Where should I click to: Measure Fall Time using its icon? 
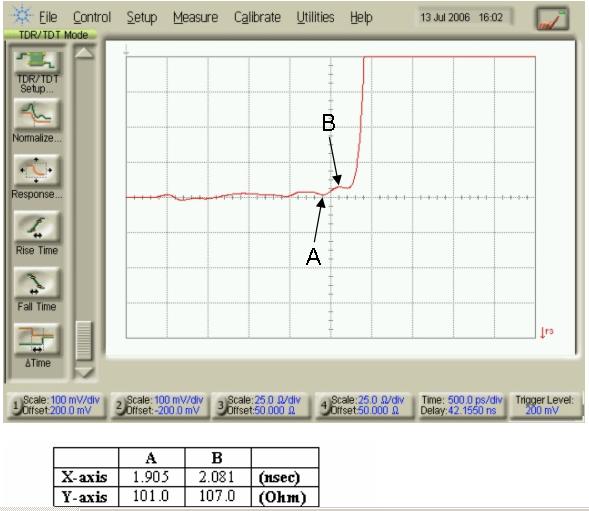click(x=36, y=283)
